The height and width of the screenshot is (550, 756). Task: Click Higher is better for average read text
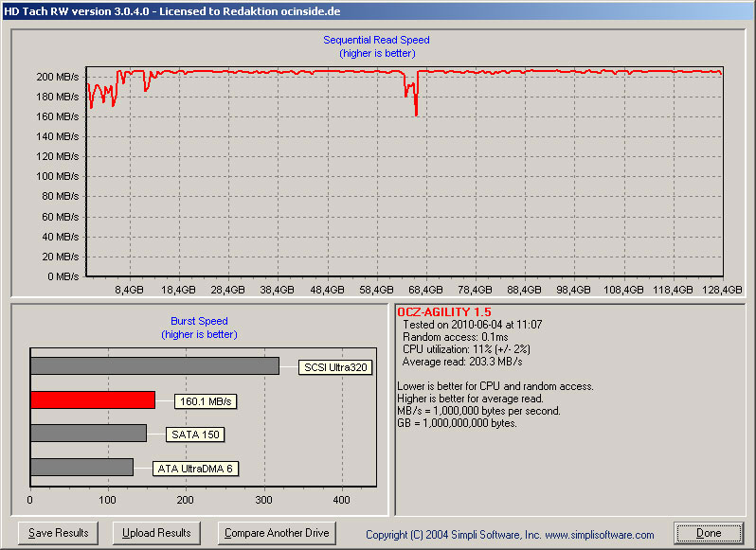coord(470,399)
